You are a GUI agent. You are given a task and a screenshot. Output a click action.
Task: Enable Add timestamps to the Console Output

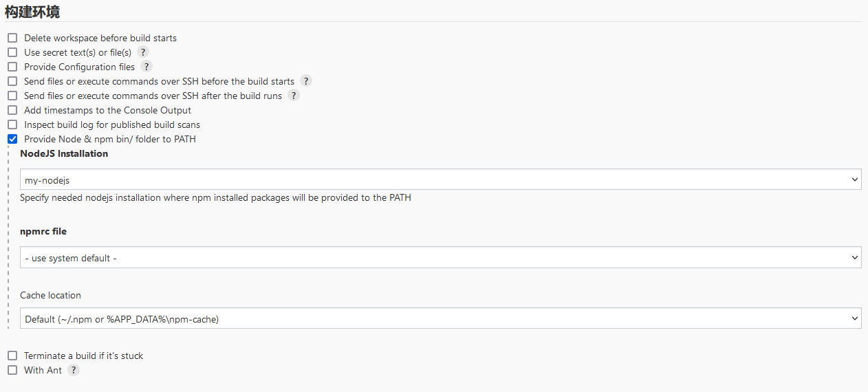pos(12,110)
